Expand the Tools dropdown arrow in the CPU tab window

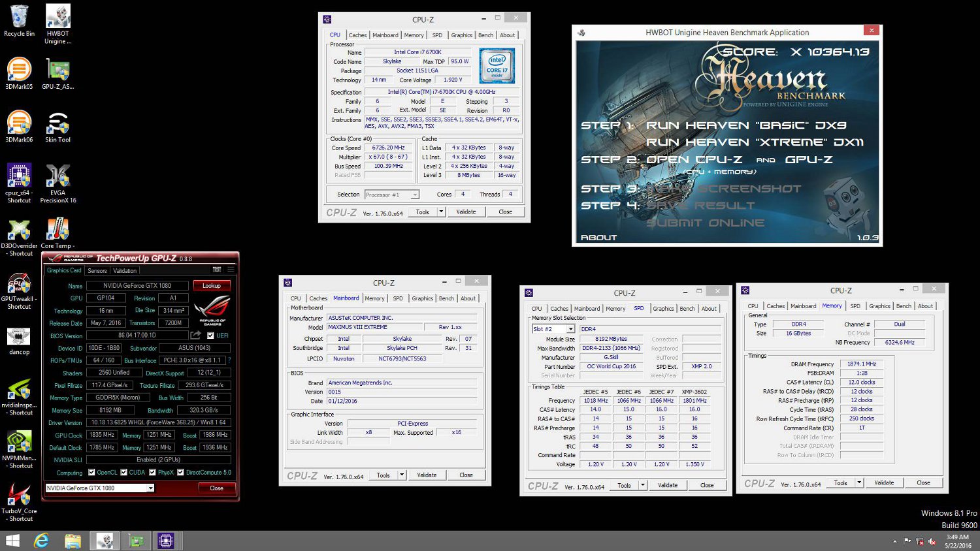pyautogui.click(x=441, y=212)
